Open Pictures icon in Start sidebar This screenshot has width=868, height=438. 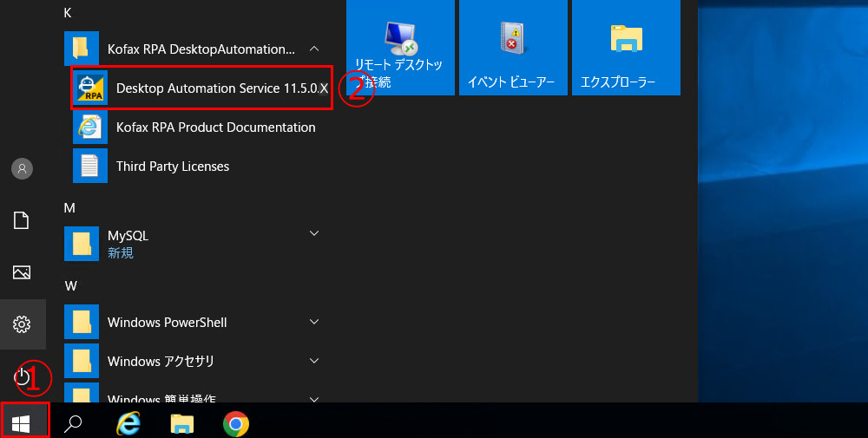(23, 272)
